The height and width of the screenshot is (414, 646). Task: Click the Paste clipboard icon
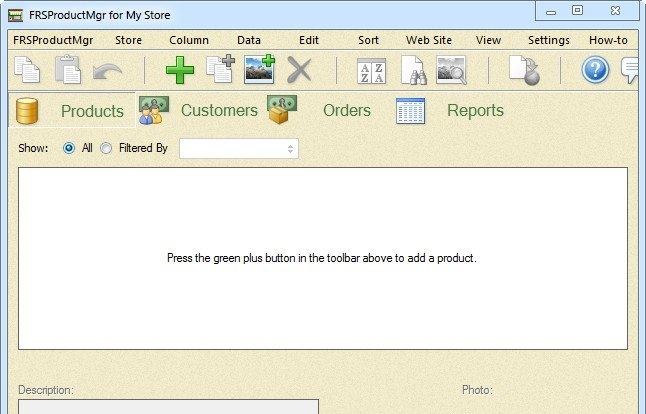(68, 70)
